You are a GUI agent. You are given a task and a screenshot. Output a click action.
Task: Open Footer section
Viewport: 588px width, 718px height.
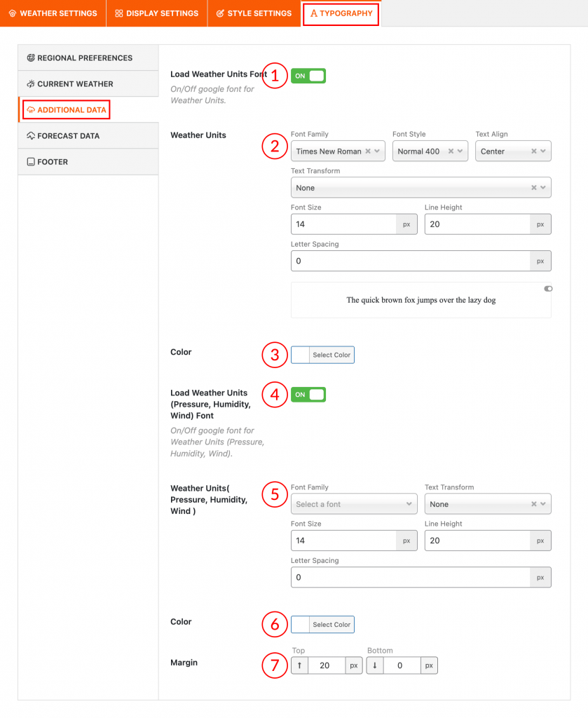[88, 162]
